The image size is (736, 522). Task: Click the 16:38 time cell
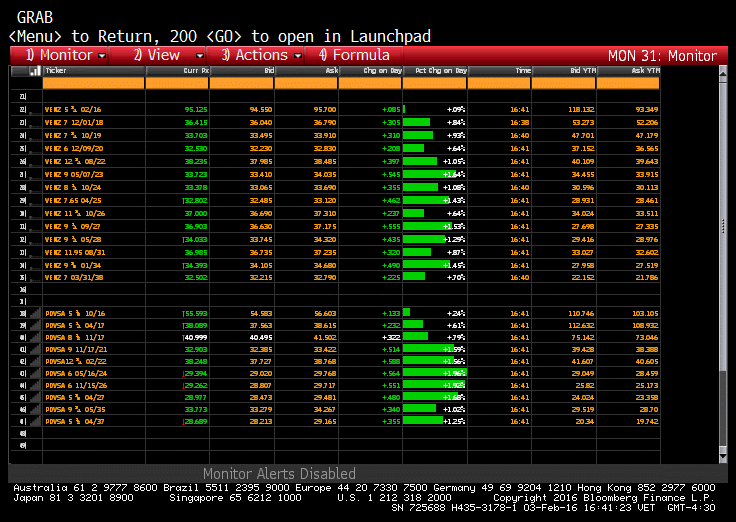[x=520, y=123]
